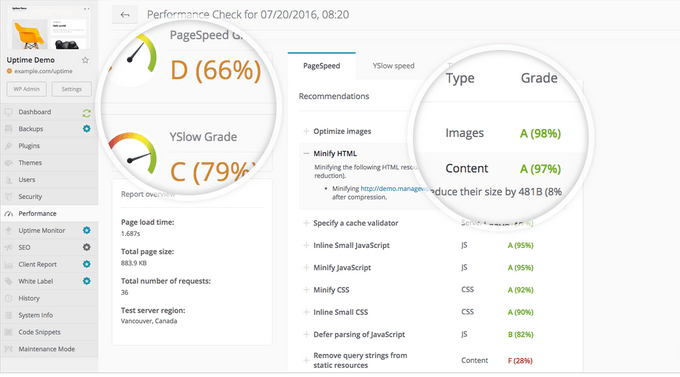Viewport: 680px width, 377px height.
Task: Expand Inline Small JavaScript recommendation
Action: pos(306,245)
